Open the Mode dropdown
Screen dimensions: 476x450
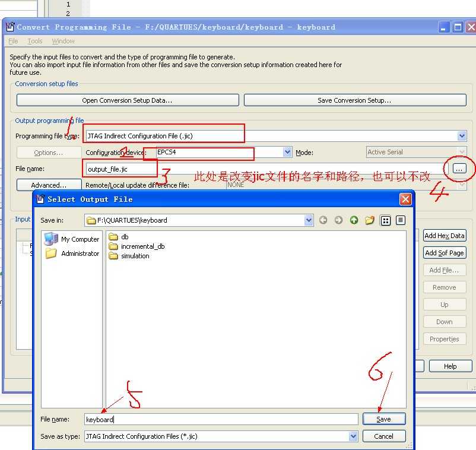pos(462,151)
